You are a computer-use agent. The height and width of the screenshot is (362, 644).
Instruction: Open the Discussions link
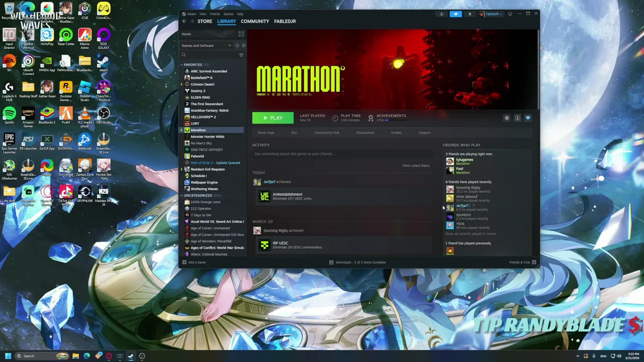pos(365,133)
